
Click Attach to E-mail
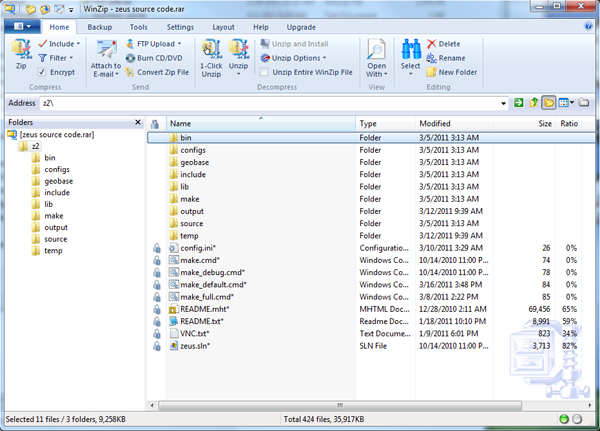click(105, 56)
